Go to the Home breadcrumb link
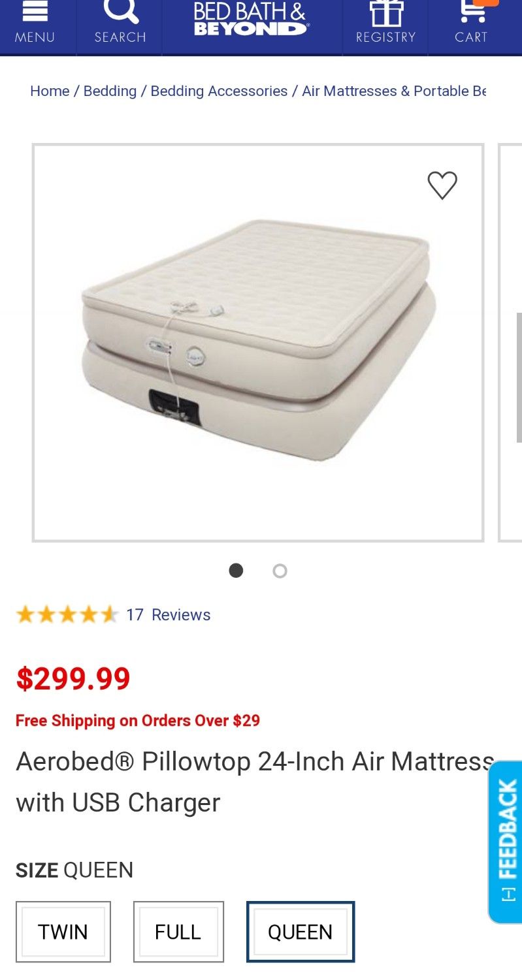This screenshot has width=522, height=980. coord(50,91)
